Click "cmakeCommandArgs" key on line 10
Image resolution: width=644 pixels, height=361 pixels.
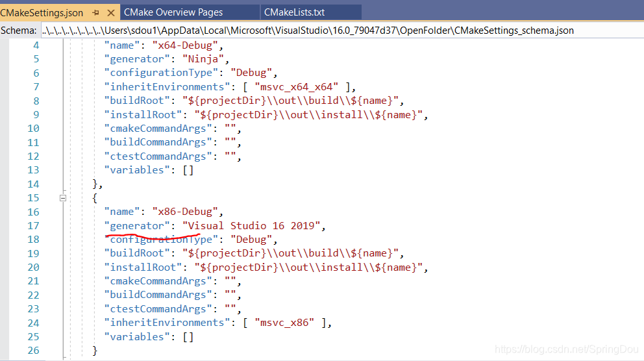coord(158,129)
